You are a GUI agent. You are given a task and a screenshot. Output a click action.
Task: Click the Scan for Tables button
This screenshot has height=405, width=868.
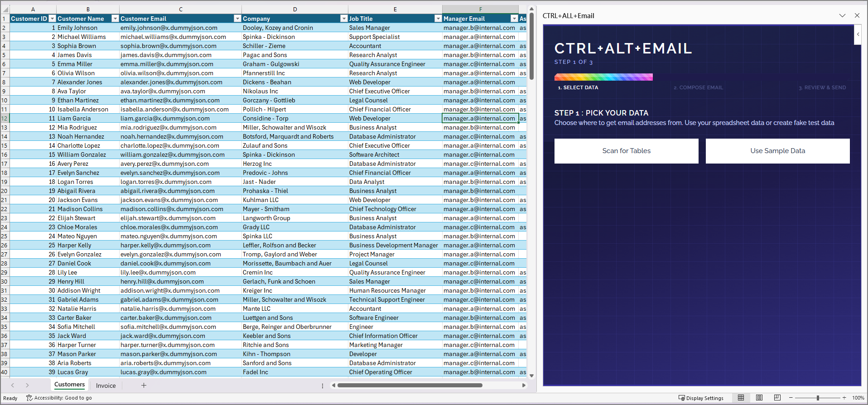pos(626,151)
